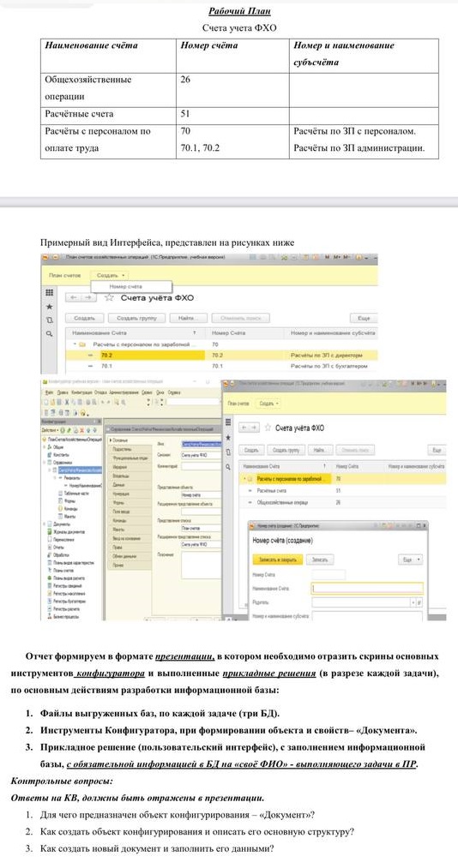Click search magnifier in lower 1C window sidebar
Viewport: 458px width, 868px height.
coord(226,467)
